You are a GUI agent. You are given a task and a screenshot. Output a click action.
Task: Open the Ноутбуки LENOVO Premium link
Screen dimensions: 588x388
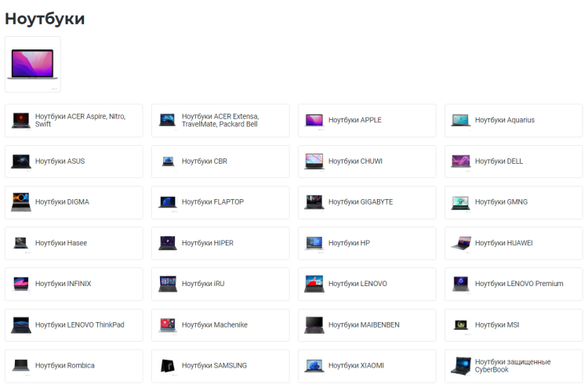(x=518, y=284)
